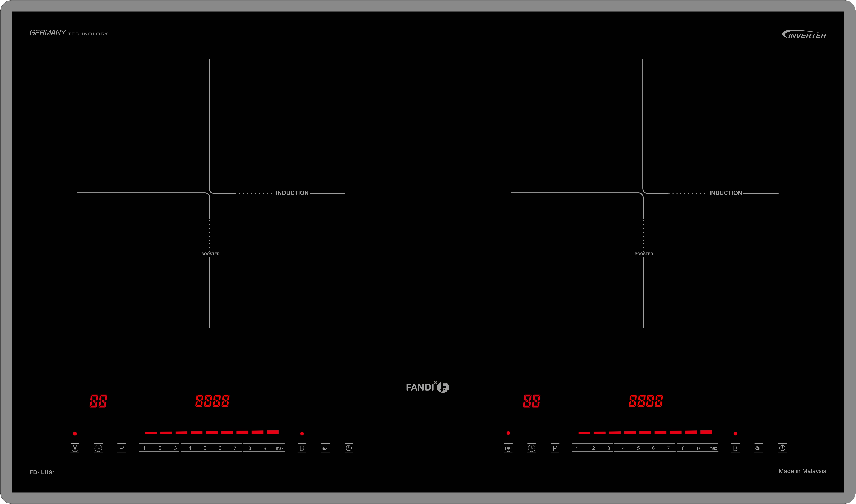Turn on the left zone power button

[349, 448]
